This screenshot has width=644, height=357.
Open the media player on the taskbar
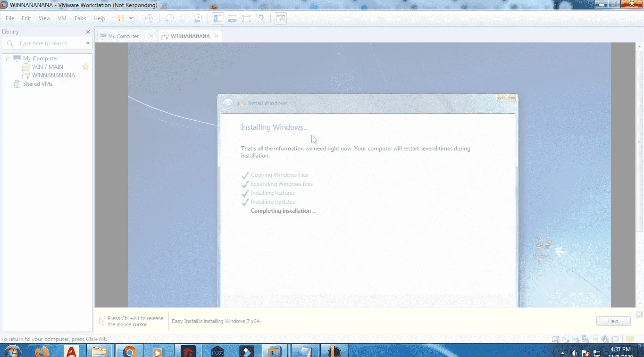pyautogui.click(x=158, y=351)
